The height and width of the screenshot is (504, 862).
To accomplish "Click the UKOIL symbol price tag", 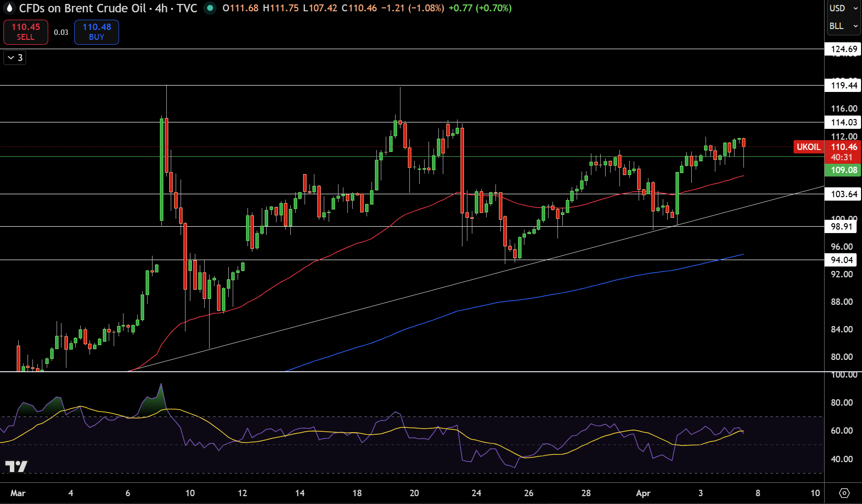I will [808, 147].
